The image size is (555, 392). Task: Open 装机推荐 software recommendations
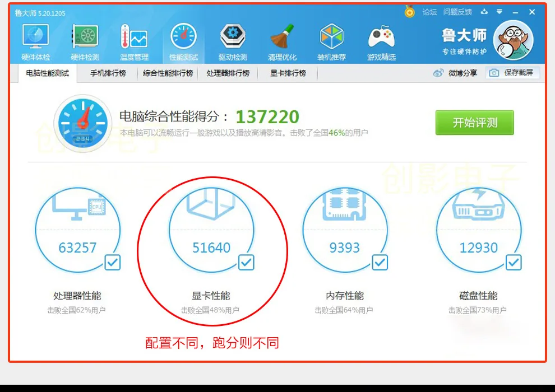(331, 43)
